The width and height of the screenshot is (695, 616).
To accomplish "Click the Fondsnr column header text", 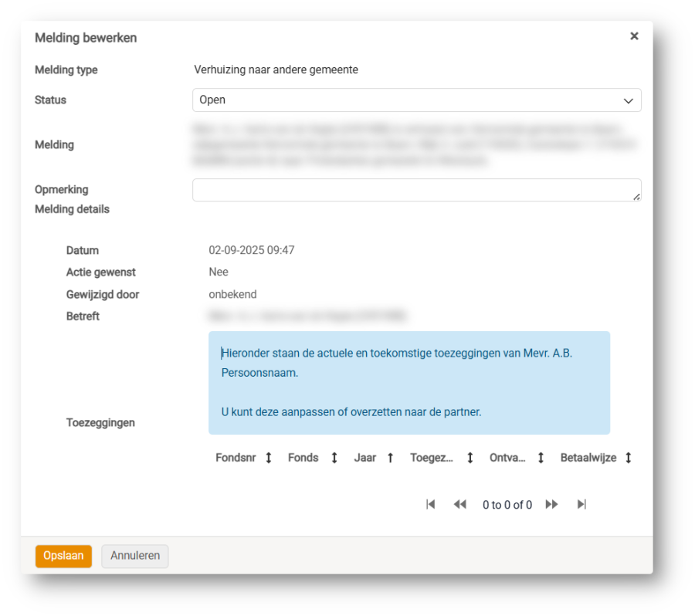I will pos(236,458).
